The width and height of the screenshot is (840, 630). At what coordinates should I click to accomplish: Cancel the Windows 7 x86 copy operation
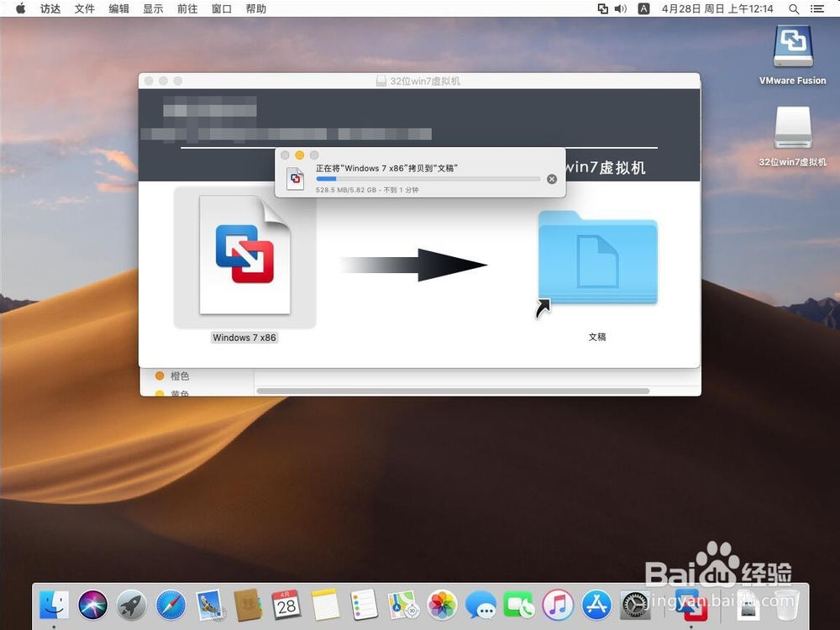tap(551, 178)
